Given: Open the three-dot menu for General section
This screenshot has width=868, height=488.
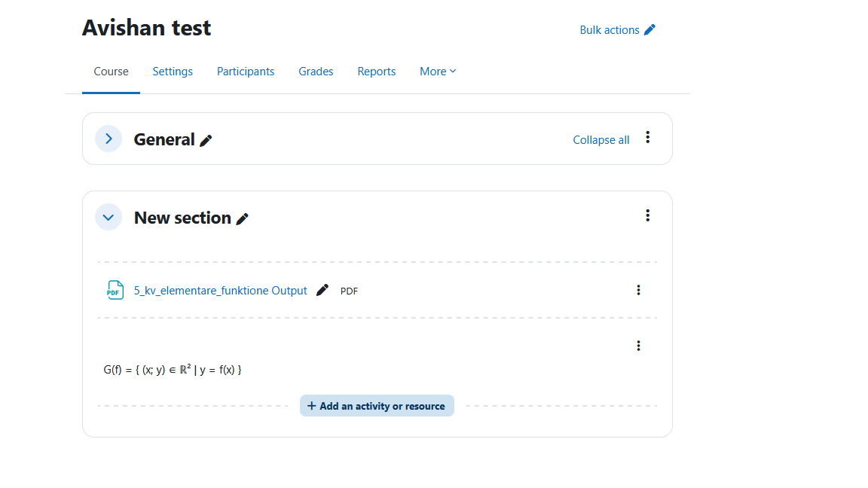Looking at the screenshot, I should tap(647, 137).
